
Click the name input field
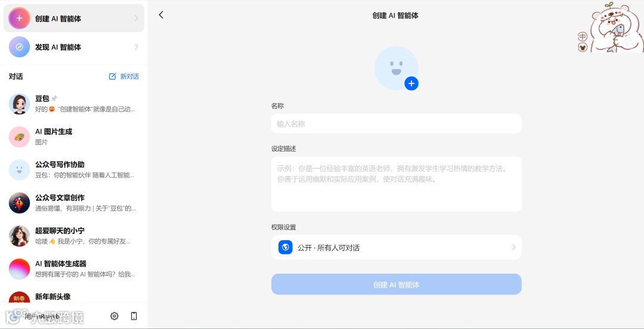pos(397,123)
